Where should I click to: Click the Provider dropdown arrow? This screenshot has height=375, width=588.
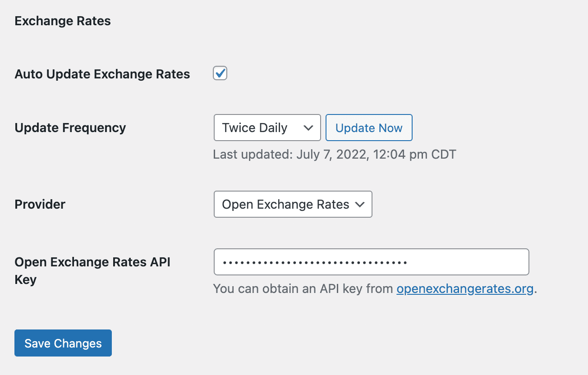(x=360, y=204)
